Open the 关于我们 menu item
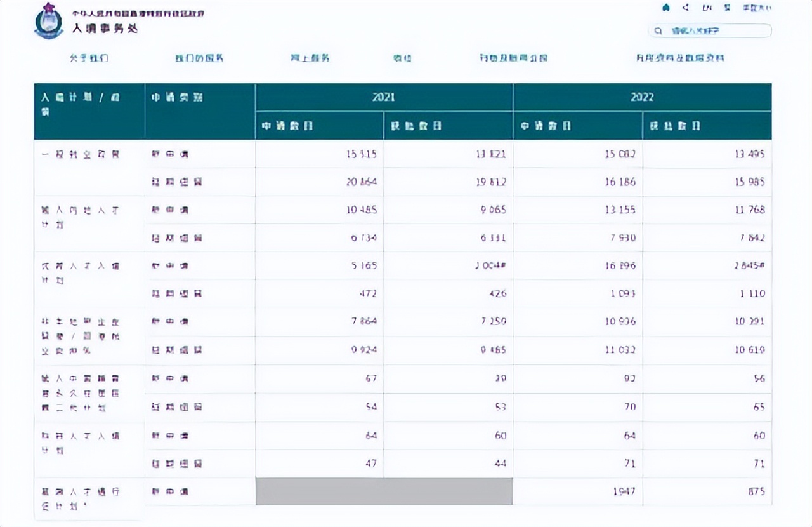Image resolution: width=812 pixels, height=527 pixels. (89, 58)
